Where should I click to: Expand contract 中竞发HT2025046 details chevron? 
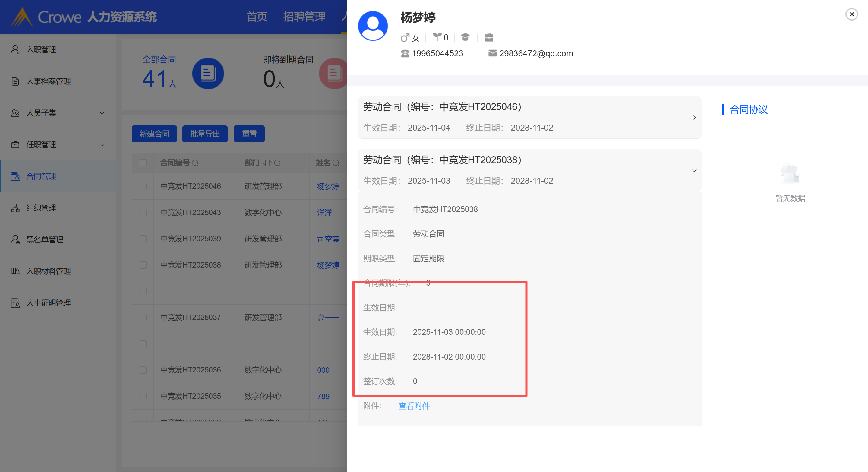click(694, 117)
